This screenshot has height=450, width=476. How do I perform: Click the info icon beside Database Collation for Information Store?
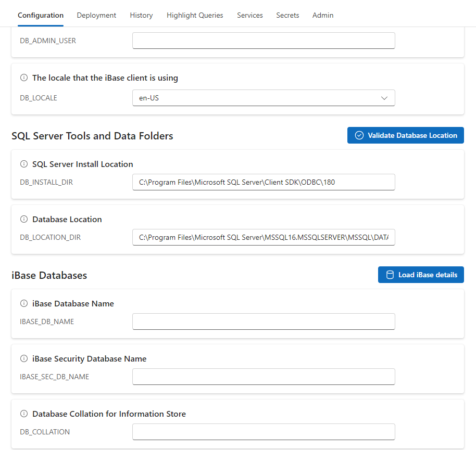(x=24, y=414)
